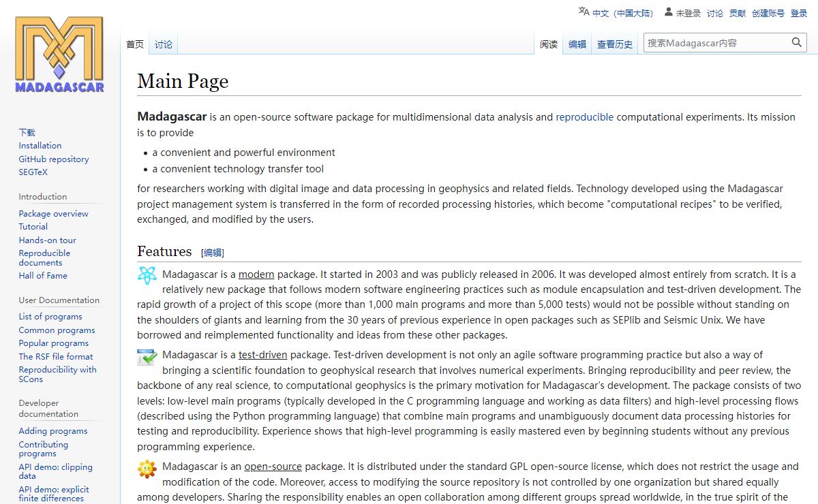Click the user avatar icon
The height and width of the screenshot is (504, 818).
669,12
